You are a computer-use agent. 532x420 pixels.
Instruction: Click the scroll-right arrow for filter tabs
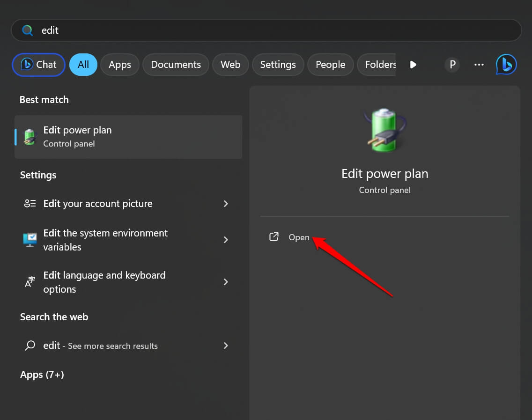point(413,65)
